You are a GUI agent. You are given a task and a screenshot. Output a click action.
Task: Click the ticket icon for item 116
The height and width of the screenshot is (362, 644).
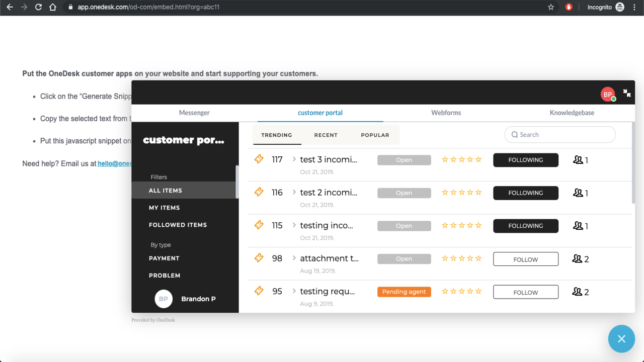tap(259, 192)
